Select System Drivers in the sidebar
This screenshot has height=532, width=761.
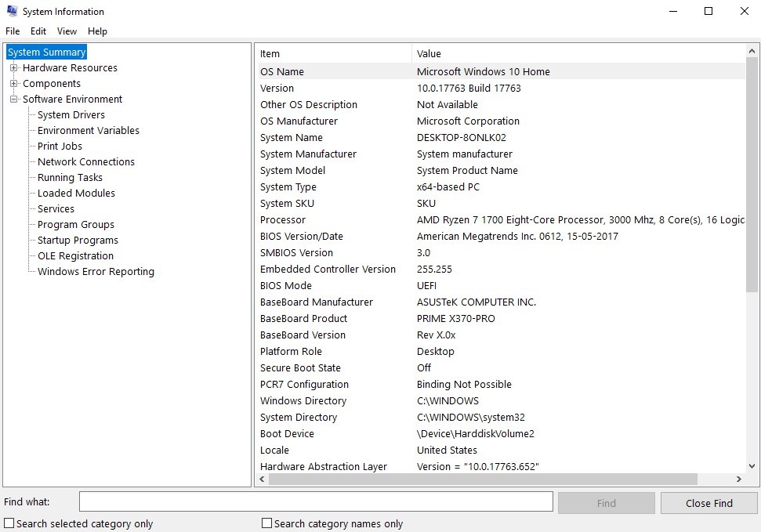coord(71,114)
